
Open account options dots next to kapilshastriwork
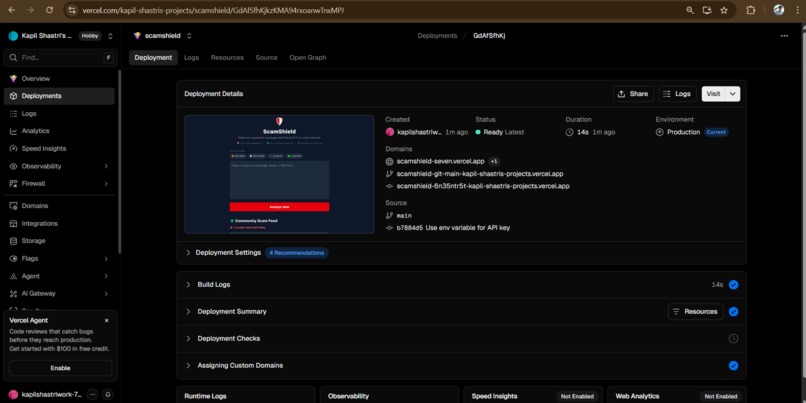(x=93, y=394)
